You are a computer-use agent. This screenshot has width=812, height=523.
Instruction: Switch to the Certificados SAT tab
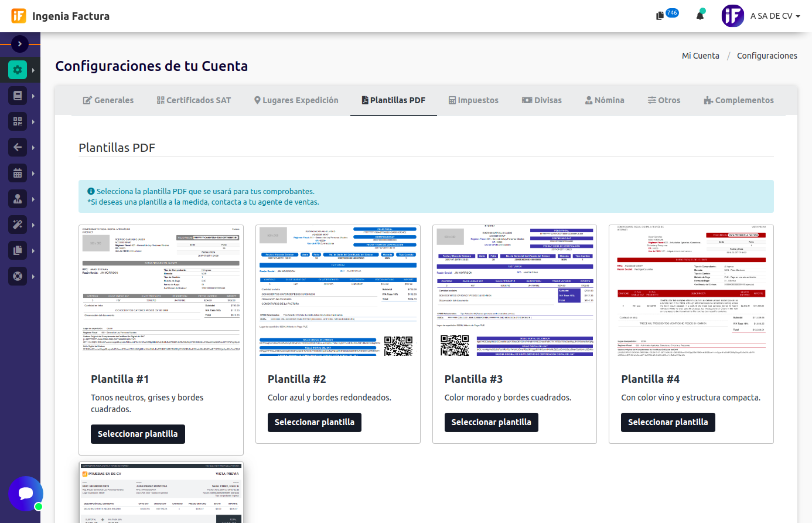click(194, 100)
